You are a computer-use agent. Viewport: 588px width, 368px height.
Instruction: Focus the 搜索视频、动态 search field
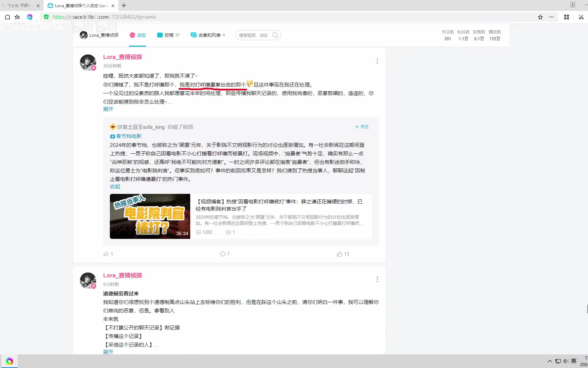(x=254, y=35)
